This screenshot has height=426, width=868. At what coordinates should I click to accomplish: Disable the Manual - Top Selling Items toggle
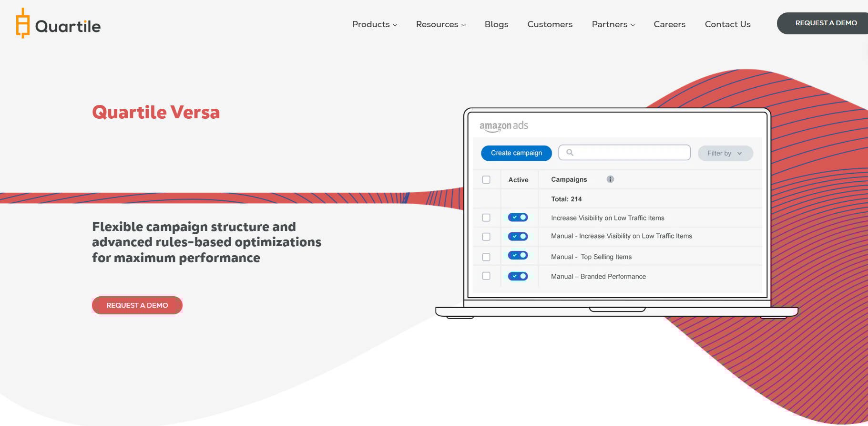518,256
